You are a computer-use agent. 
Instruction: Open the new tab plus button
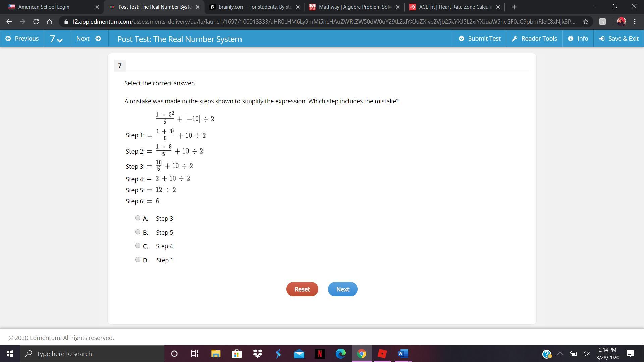tap(514, 7)
